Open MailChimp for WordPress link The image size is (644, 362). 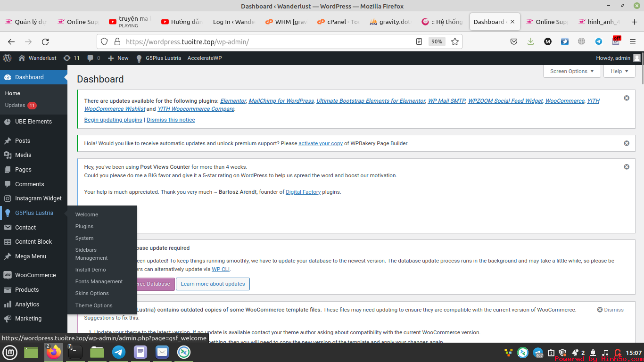[281, 101]
